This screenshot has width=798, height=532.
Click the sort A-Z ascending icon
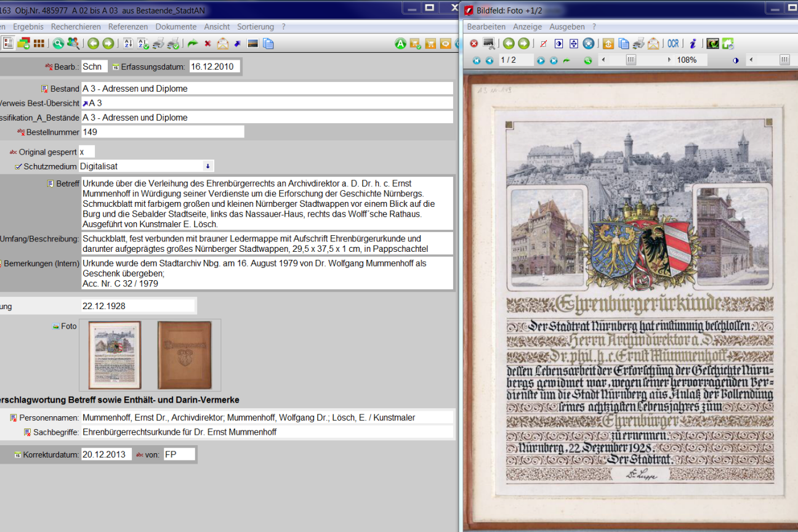pos(128,43)
